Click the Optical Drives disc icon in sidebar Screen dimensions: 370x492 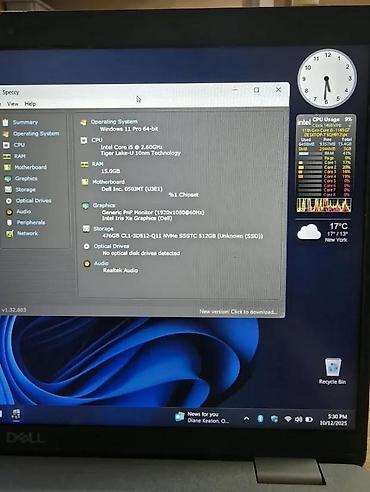(9, 201)
